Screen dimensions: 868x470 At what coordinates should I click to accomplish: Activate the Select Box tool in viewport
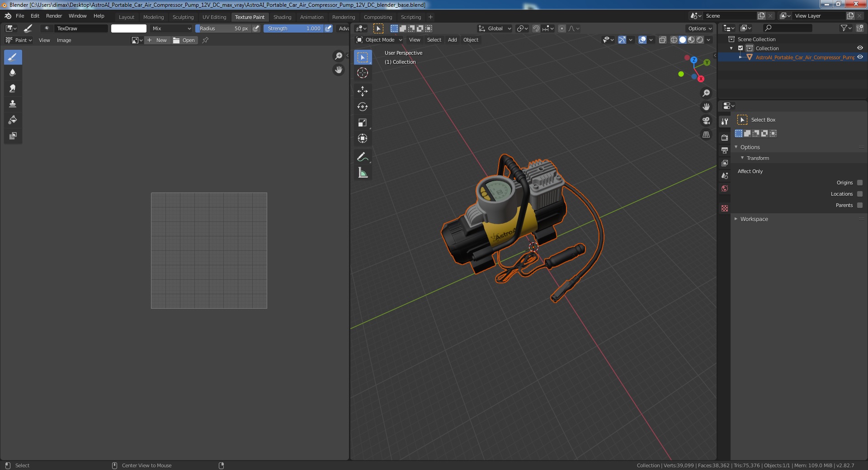[x=363, y=57]
